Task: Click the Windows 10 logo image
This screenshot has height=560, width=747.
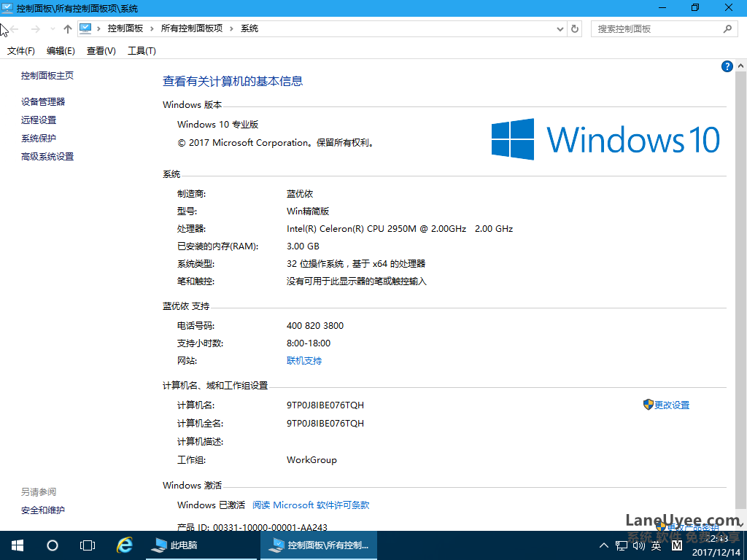Action: tap(605, 139)
